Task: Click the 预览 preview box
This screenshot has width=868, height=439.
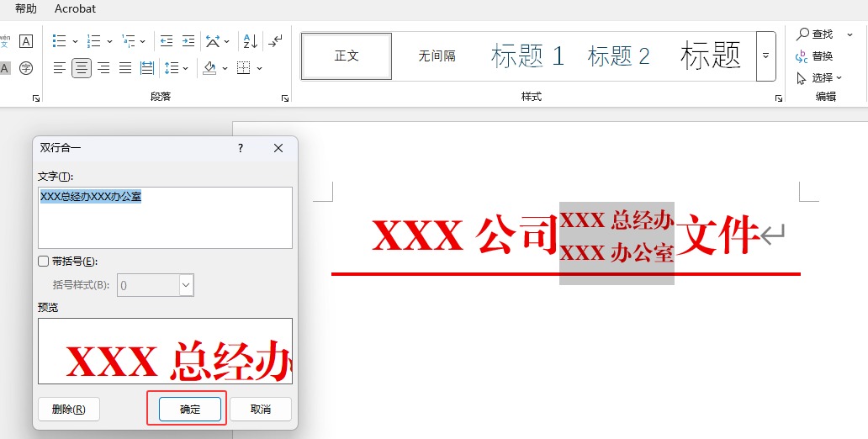Action: (165, 351)
